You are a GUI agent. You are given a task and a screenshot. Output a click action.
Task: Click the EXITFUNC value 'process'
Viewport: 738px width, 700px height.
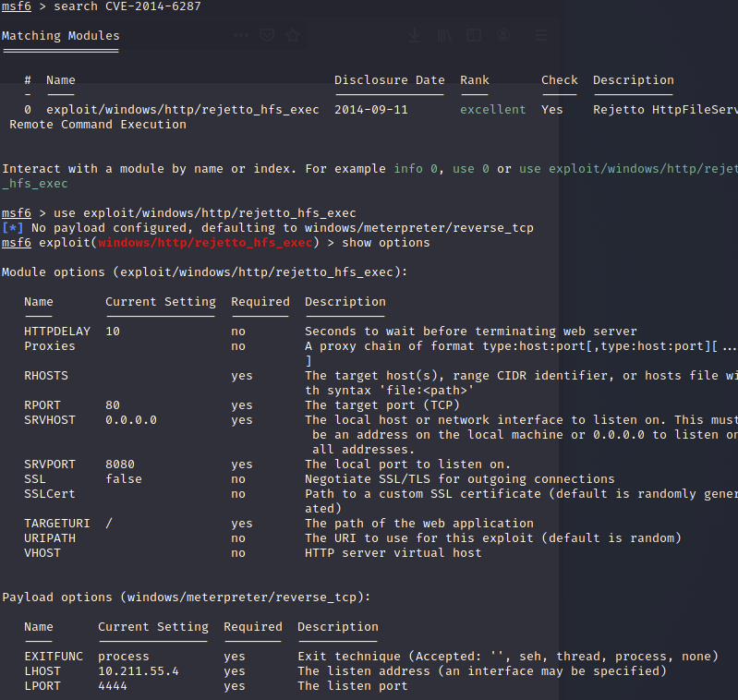click(124, 657)
